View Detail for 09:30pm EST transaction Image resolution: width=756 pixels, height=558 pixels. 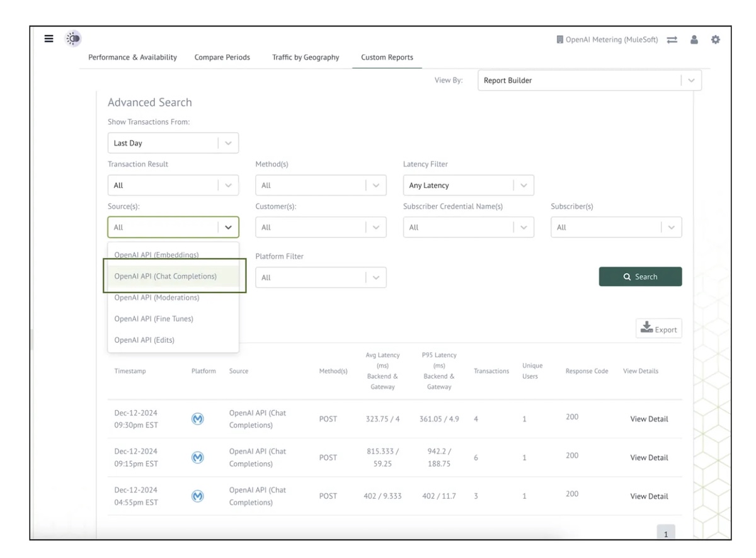[649, 419]
